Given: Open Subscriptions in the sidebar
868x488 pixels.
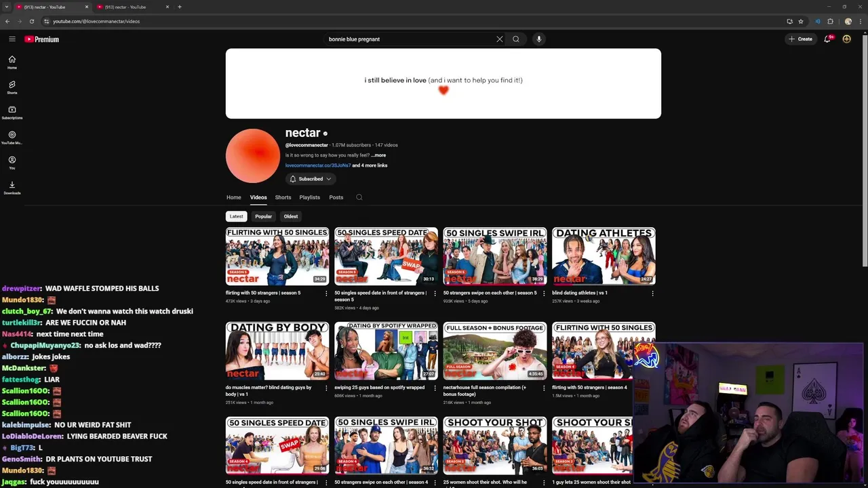Looking at the screenshot, I should [12, 113].
